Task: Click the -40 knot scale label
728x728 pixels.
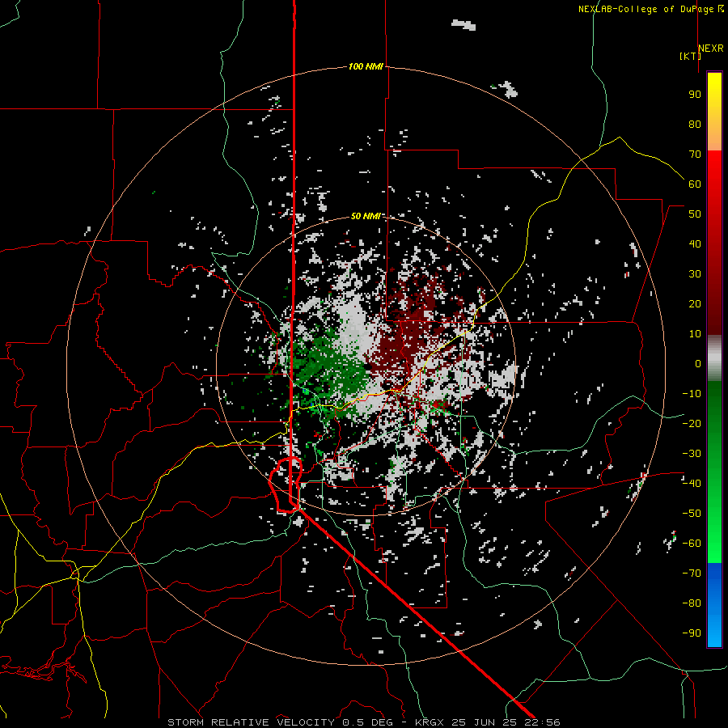Action: (x=692, y=484)
